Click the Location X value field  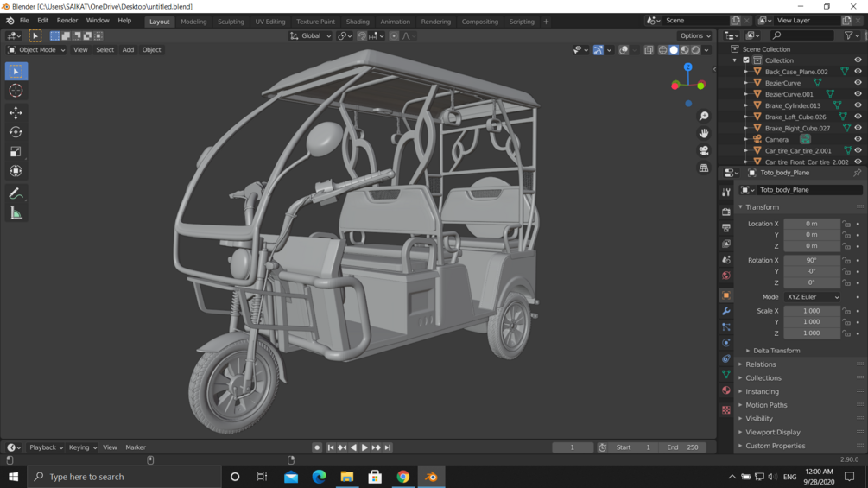[811, 224]
